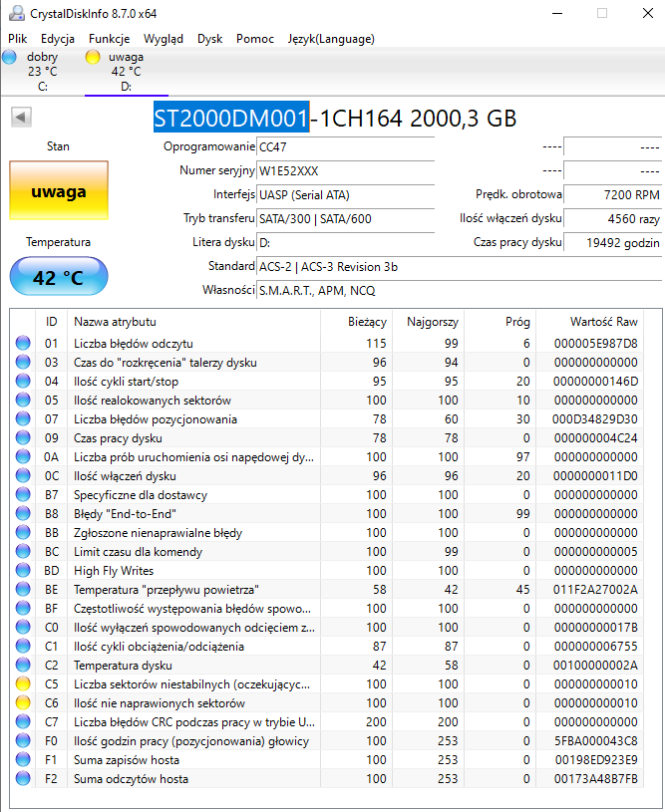Click status icon for attribute 03 spin-up time
This screenshot has height=812, width=665.
coord(23,362)
